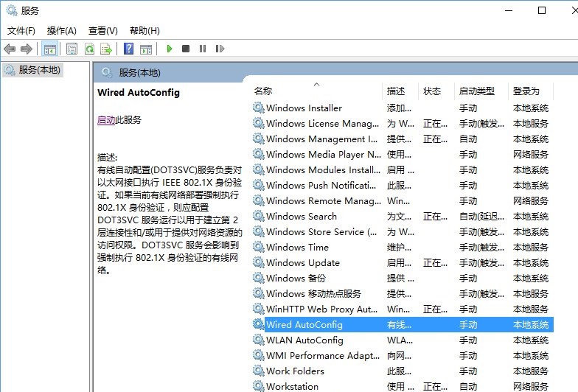Open the 文件(F) menu
Image resolution: width=578 pixels, height=392 pixels.
(x=21, y=30)
